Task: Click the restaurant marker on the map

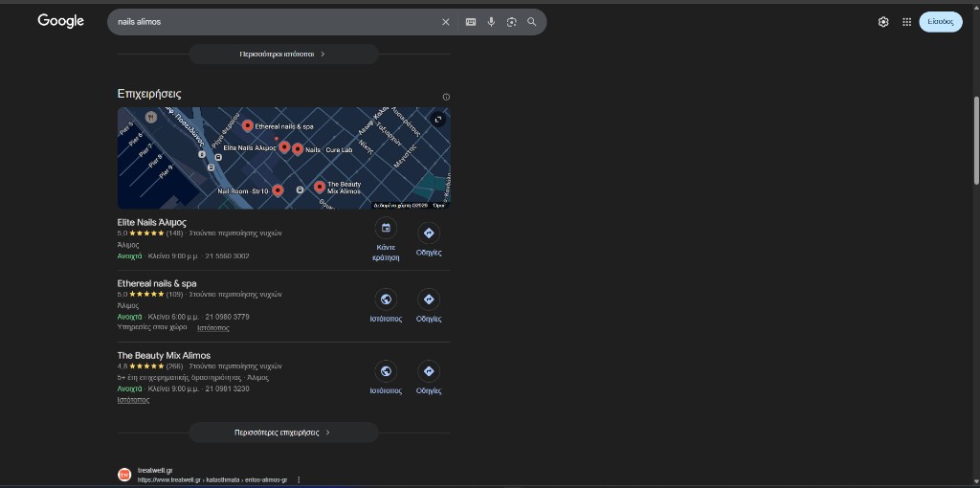Action: 150,117
